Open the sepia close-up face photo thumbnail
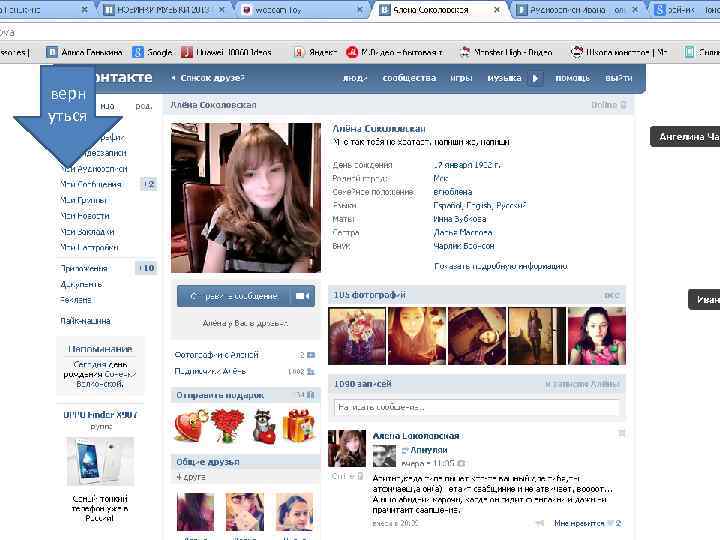This screenshot has height=540, width=720. point(417,336)
